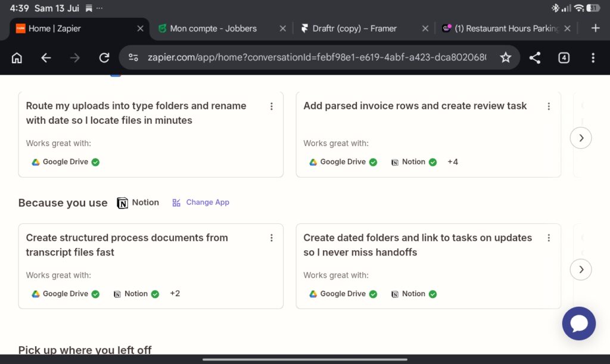Image resolution: width=610 pixels, height=364 pixels.
Task: Expand the +4 apps on invoice card
Action: coord(453,162)
